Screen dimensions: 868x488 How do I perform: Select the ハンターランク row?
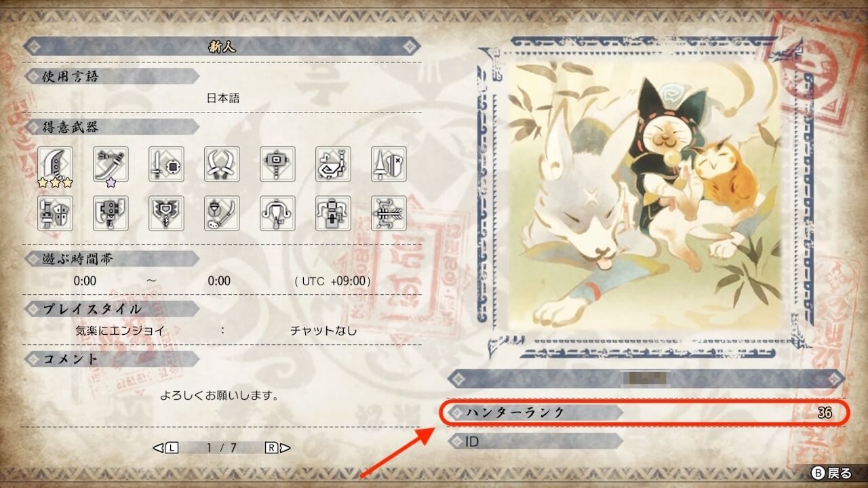pos(644,412)
